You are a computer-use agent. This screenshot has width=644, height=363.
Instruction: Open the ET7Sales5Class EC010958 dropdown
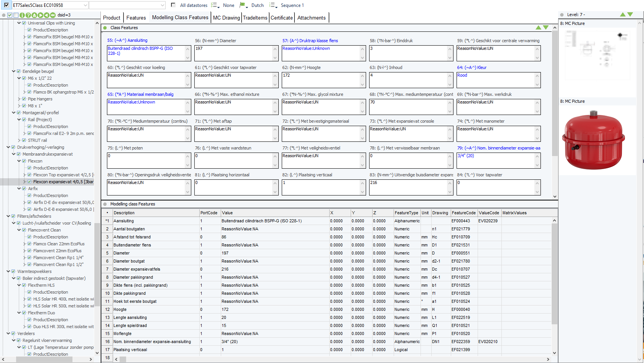coord(85,5)
